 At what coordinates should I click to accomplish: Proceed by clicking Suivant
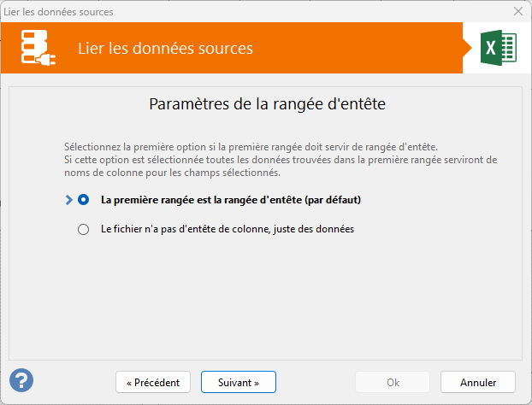239,382
